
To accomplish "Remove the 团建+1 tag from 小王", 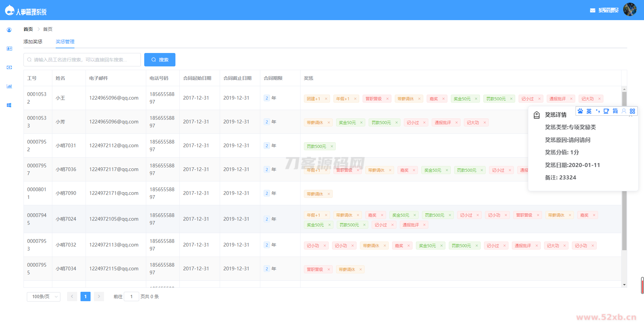I will click(326, 99).
